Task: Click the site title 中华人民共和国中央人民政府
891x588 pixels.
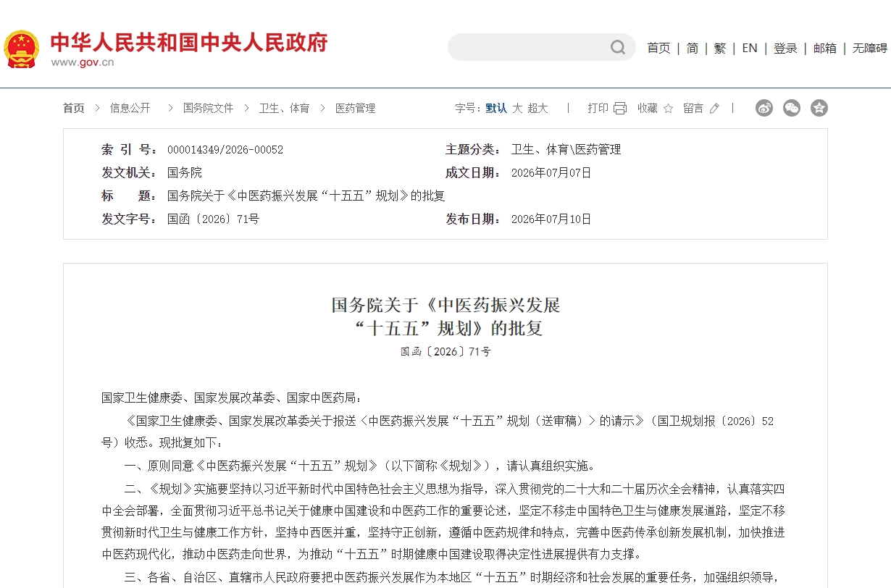Action: click(189, 43)
